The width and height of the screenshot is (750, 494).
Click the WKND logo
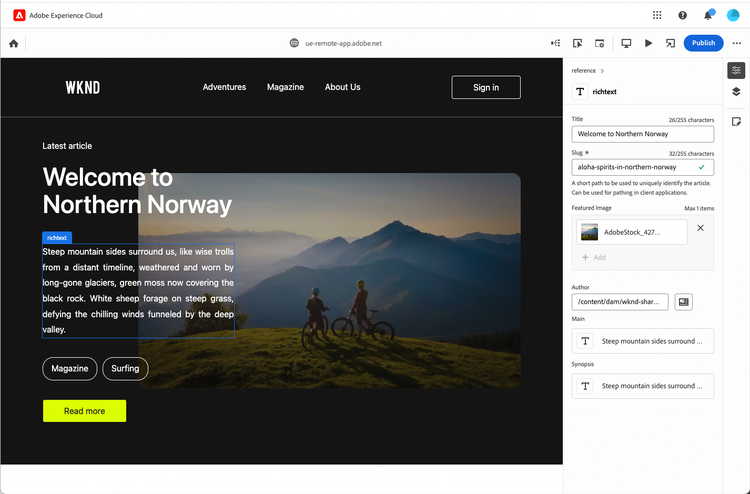[x=83, y=88]
